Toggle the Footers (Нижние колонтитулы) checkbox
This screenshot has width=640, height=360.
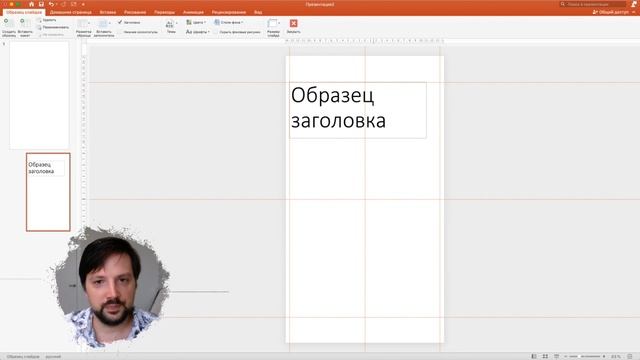tap(120, 32)
